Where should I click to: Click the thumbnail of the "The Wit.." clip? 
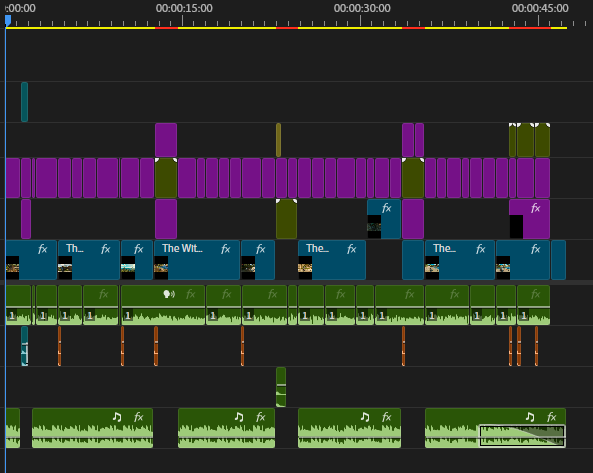pyautogui.click(x=161, y=268)
